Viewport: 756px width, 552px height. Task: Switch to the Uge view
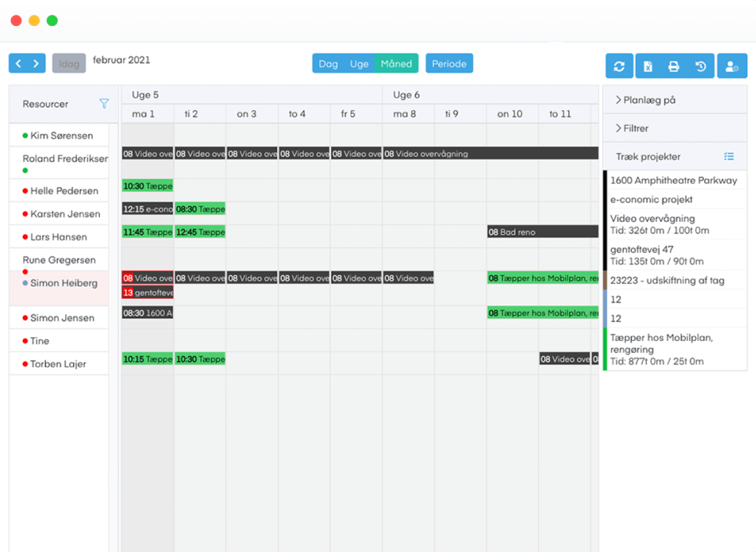point(358,64)
